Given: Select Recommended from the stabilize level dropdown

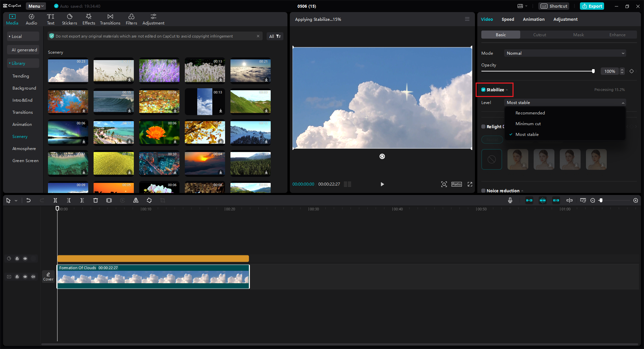Looking at the screenshot, I should tap(530, 113).
